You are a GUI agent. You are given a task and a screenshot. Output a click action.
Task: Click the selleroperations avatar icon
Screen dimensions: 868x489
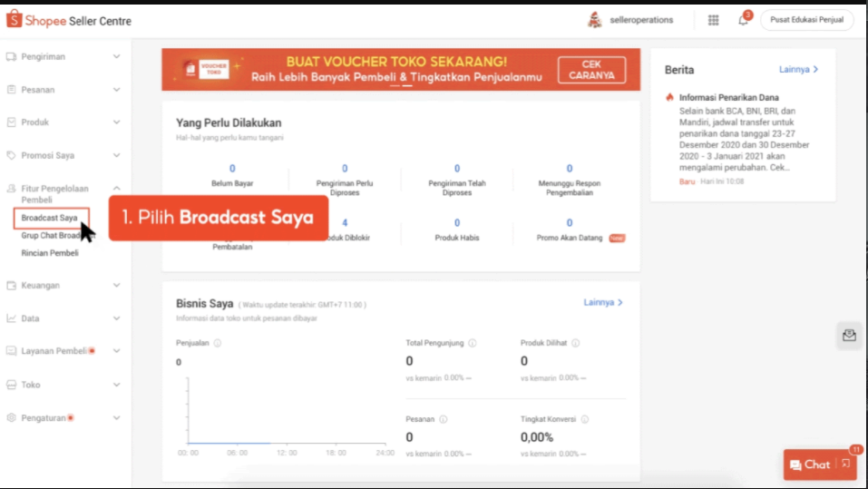coord(594,20)
